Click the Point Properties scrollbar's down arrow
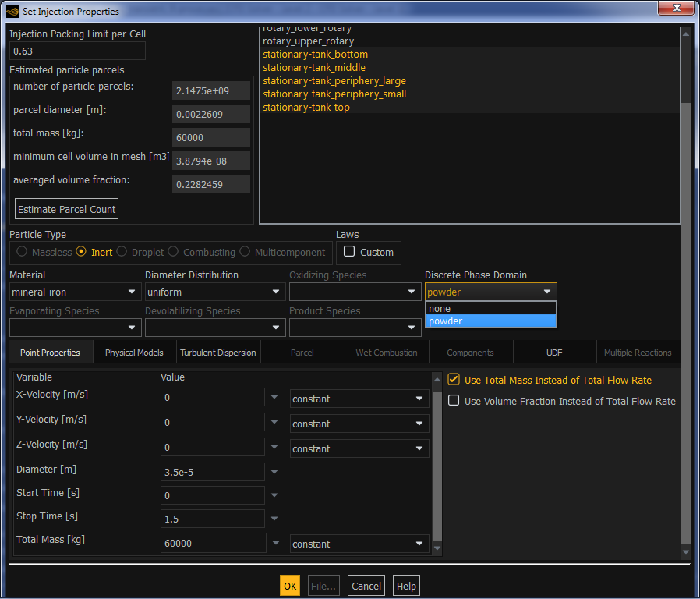 437,548
